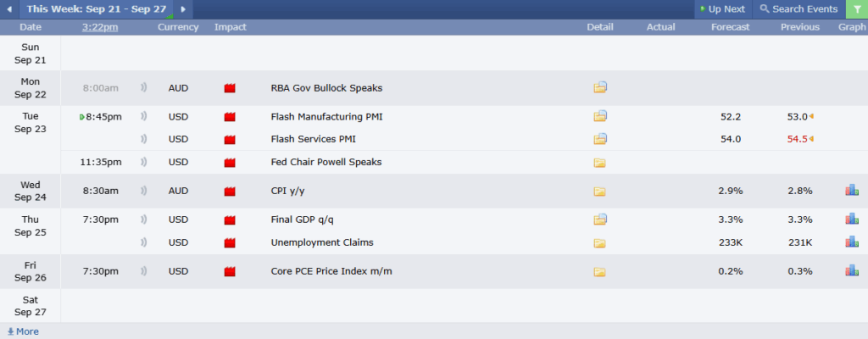868x339 pixels.
Task: Enable alert for Core PCE Price Index event
Action: 143,271
